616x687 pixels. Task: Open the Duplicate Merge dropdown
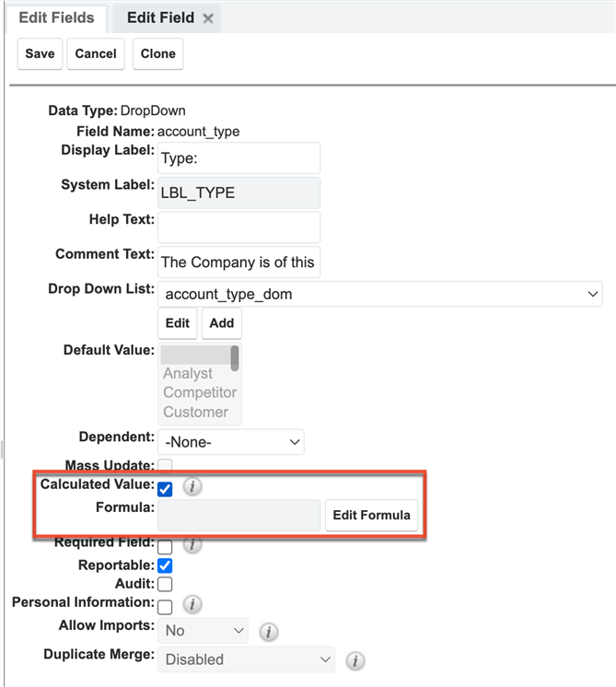(246, 659)
